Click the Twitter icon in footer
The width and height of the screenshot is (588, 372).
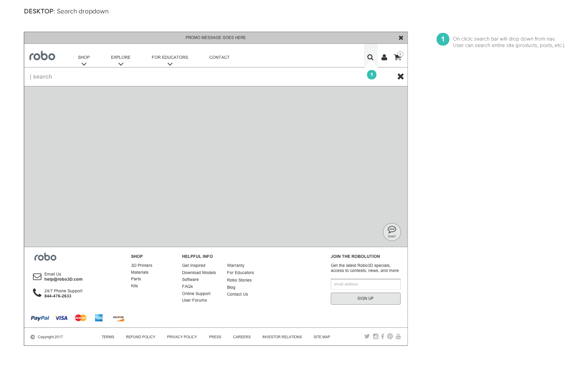tap(367, 337)
